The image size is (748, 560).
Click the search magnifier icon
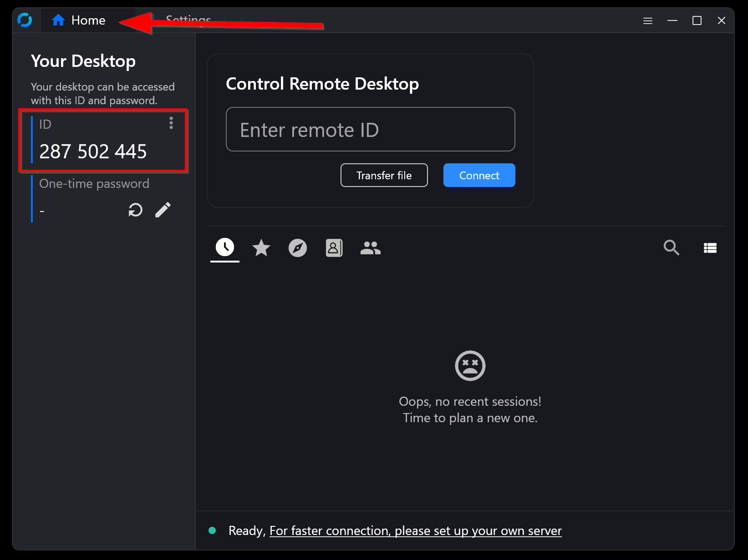coord(671,247)
